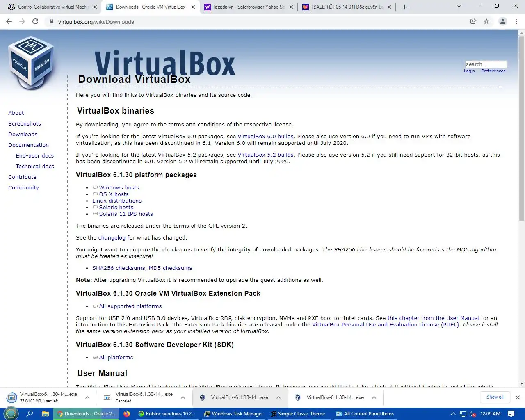Open the MD5 checksums link
Screen dimensions: 525x420
click(x=170, y=268)
